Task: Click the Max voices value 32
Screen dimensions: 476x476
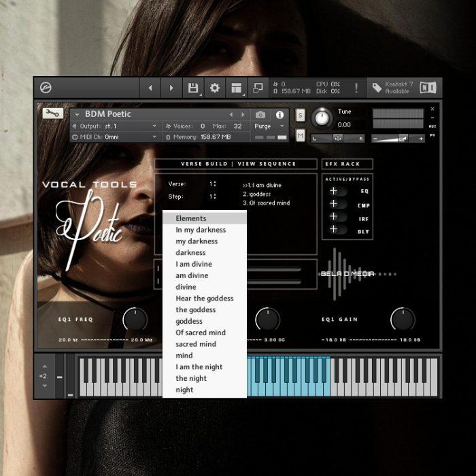Action: [237, 126]
